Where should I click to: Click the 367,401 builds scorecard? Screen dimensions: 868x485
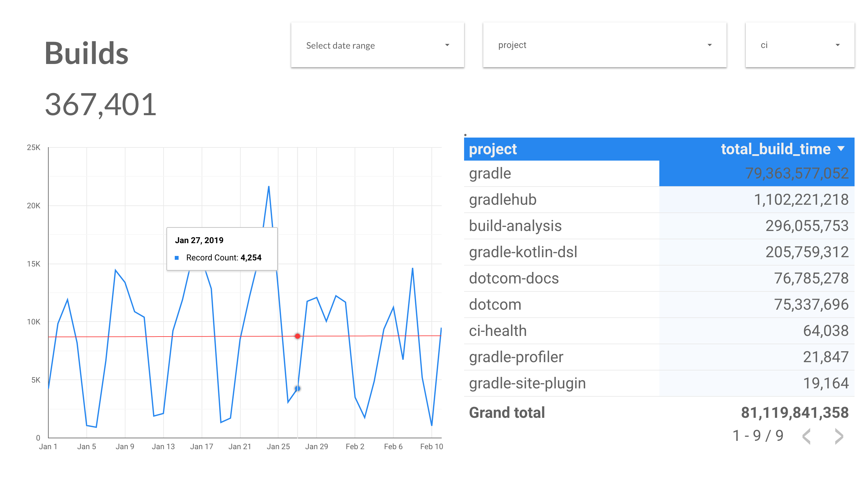point(101,105)
